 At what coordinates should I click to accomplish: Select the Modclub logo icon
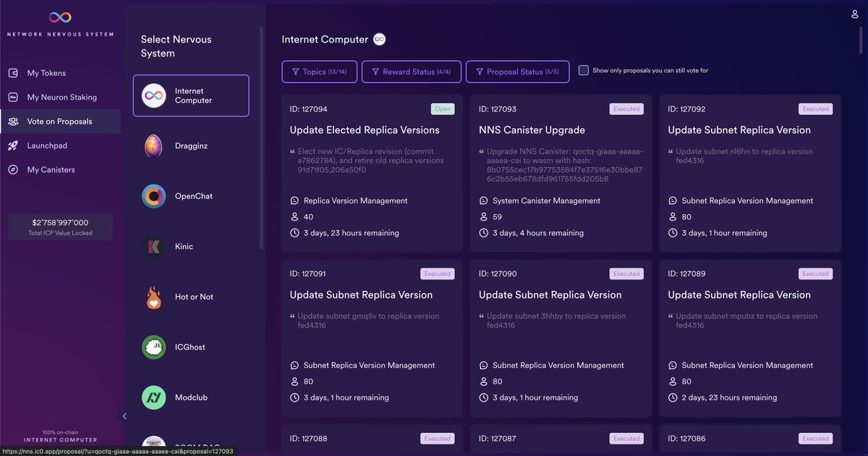pyautogui.click(x=153, y=397)
